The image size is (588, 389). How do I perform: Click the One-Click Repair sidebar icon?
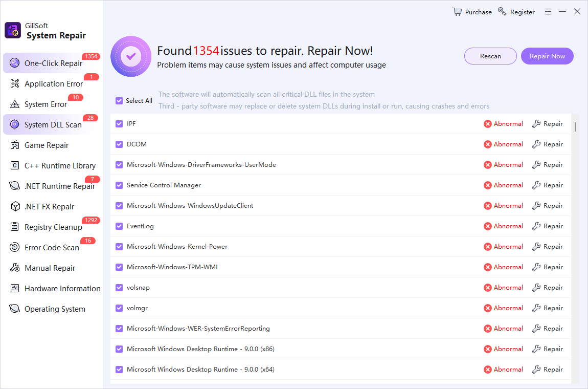[x=15, y=63]
